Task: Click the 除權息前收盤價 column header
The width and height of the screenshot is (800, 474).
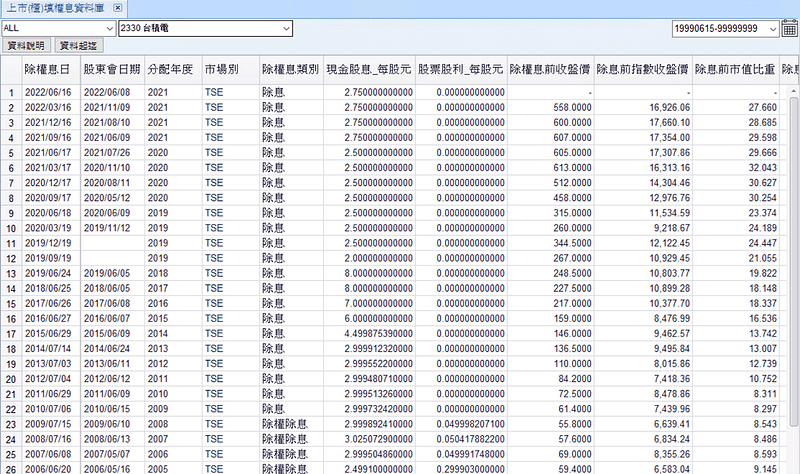Action: point(550,70)
